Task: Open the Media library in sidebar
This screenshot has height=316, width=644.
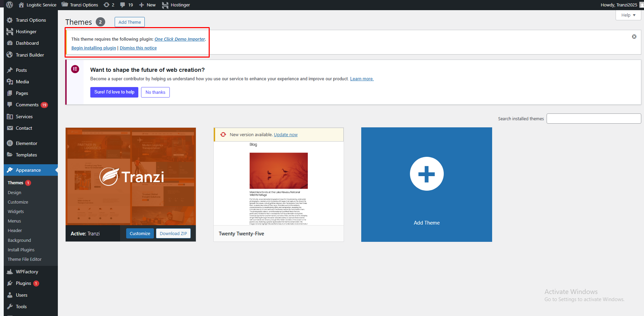Action: point(22,82)
